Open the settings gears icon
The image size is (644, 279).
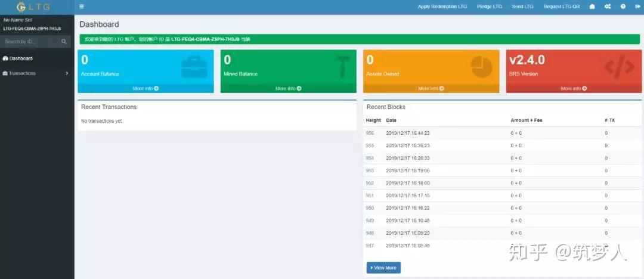pyautogui.click(x=608, y=7)
